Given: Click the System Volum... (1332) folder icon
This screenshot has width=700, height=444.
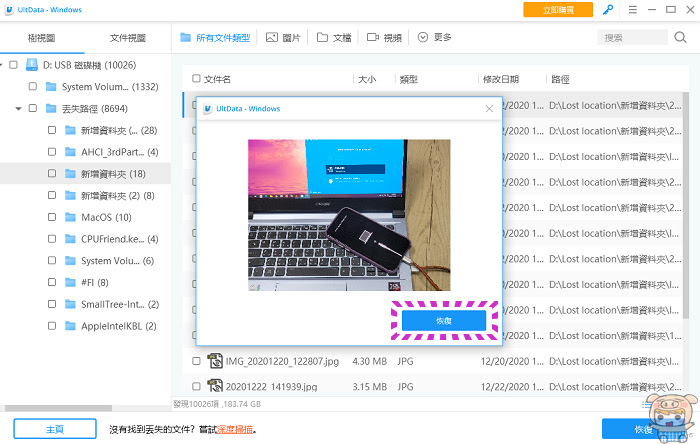Looking at the screenshot, I should tap(51, 86).
